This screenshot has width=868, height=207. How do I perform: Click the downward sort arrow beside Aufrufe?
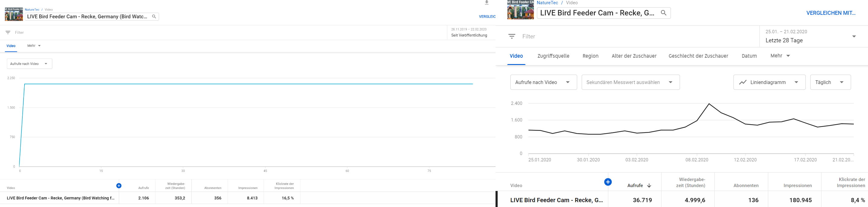pyautogui.click(x=649, y=186)
